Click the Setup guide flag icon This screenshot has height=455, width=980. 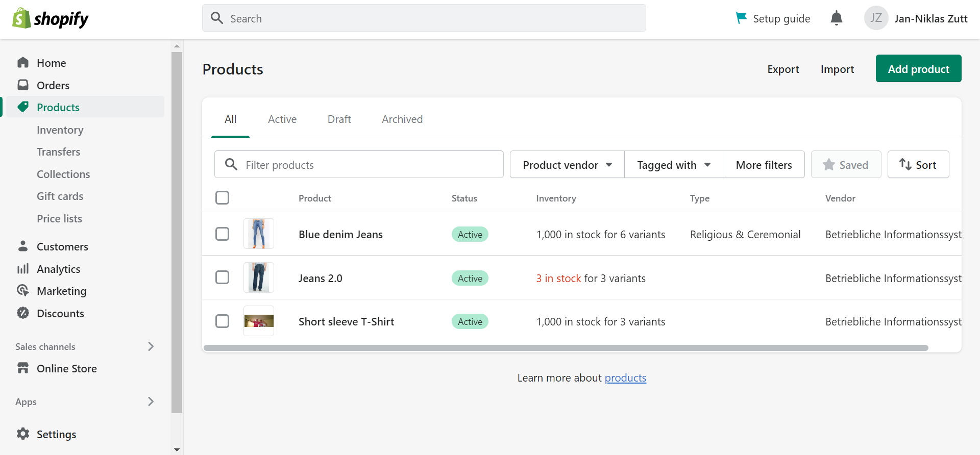click(x=741, y=18)
